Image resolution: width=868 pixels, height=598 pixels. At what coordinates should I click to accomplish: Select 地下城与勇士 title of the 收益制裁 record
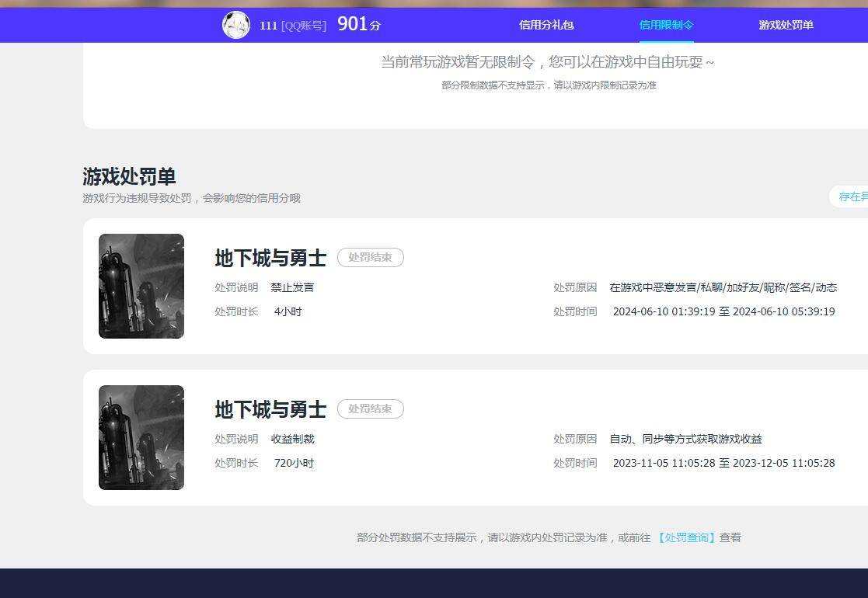(x=270, y=409)
